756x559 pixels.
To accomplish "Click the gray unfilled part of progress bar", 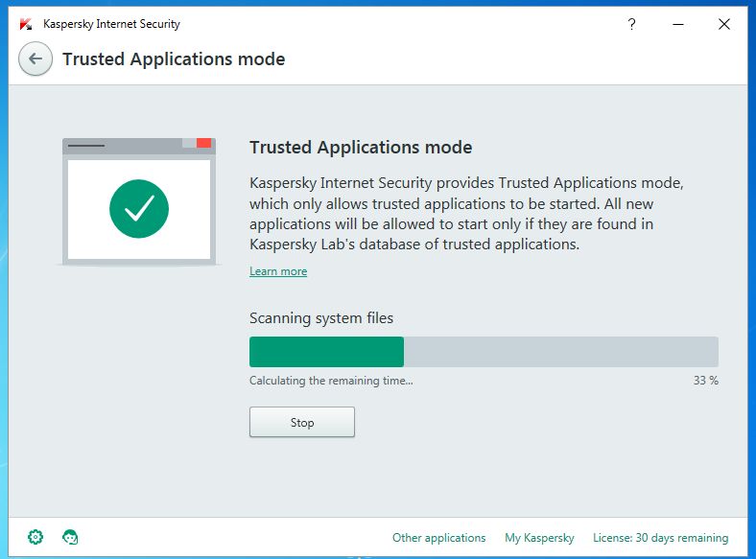I will pos(561,352).
